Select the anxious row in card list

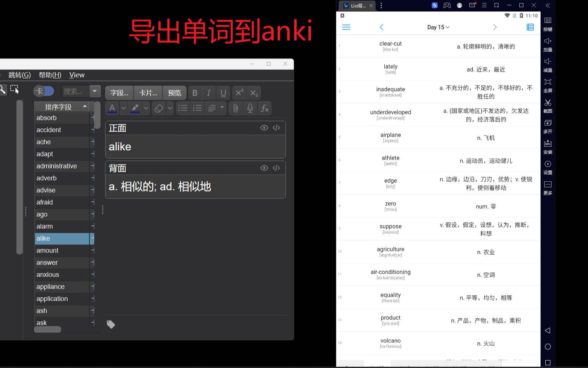tap(62, 274)
